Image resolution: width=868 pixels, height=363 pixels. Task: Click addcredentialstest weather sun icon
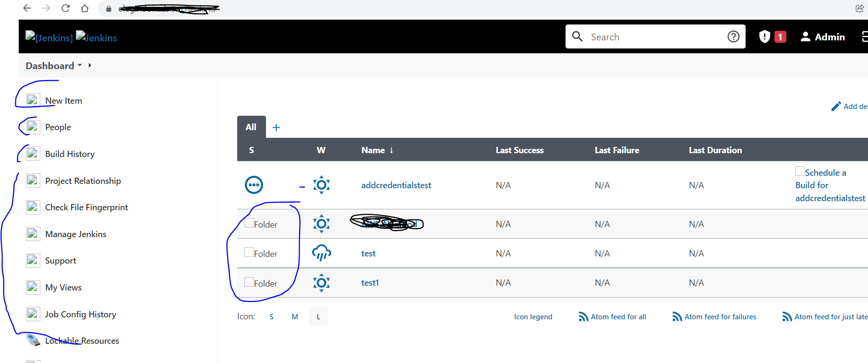322,185
